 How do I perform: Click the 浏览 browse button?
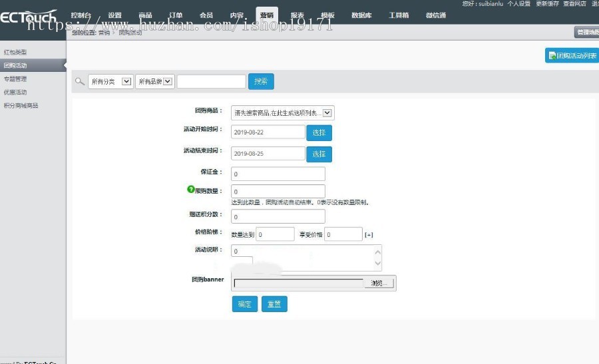[379, 283]
